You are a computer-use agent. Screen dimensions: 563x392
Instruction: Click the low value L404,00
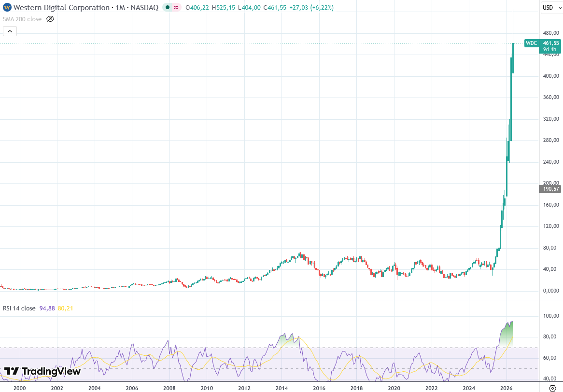(249, 8)
